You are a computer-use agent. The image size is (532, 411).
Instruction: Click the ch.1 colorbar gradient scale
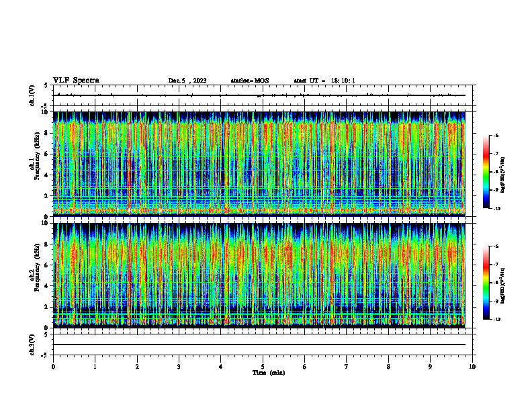486,172
